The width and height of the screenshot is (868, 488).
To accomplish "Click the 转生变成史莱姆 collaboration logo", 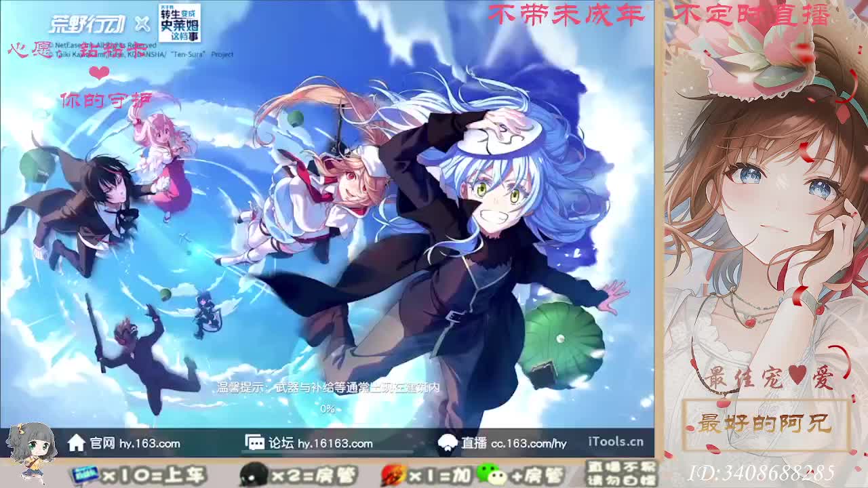I will point(179,24).
